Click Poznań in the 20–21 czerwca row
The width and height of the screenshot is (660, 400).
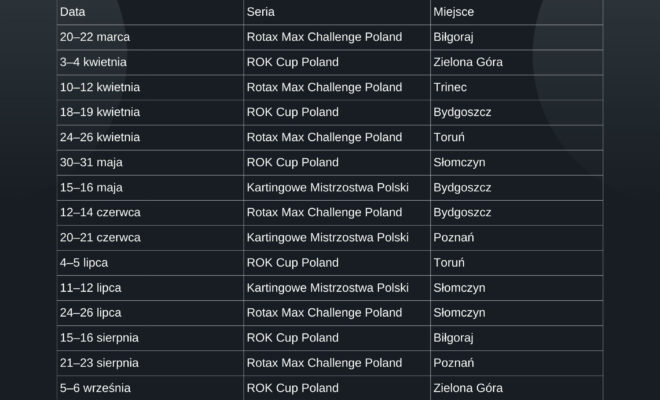tap(453, 237)
